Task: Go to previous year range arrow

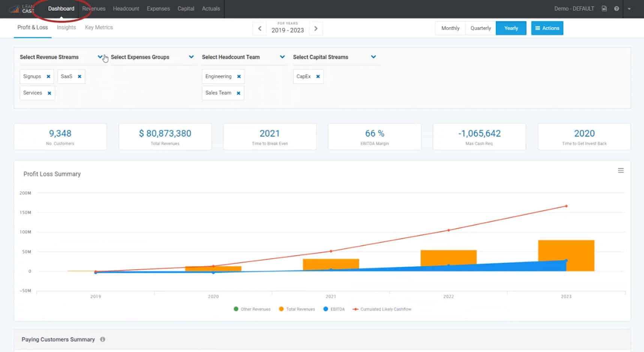Action: (259, 28)
